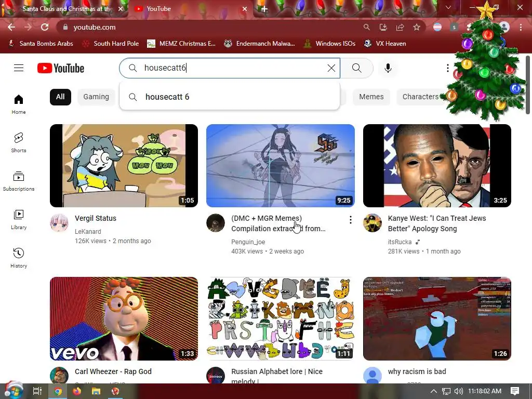This screenshot has width=532, height=399.
Task: Click the Vergil Status video thumbnail
Action: click(x=124, y=166)
